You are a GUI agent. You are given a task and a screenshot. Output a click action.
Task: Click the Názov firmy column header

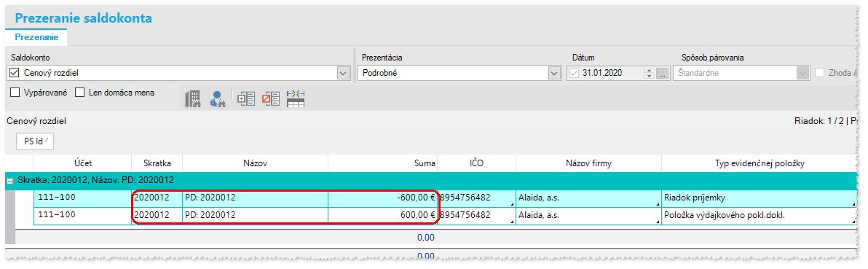[588, 163]
